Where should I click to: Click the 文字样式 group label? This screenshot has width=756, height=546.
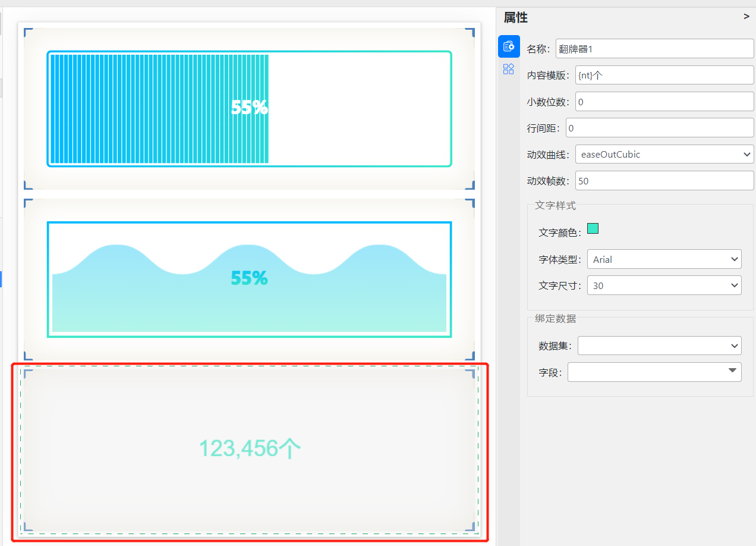(x=555, y=205)
